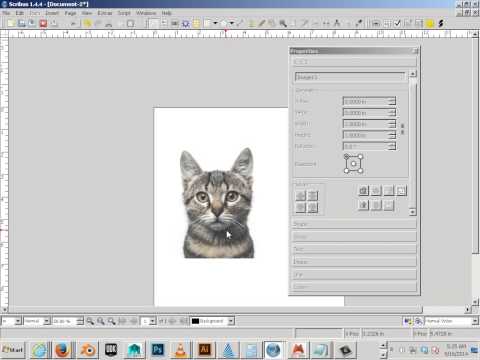Screen dimensions: 480x360
Task: Open the Normal Vision dropdown
Action: tap(475, 321)
